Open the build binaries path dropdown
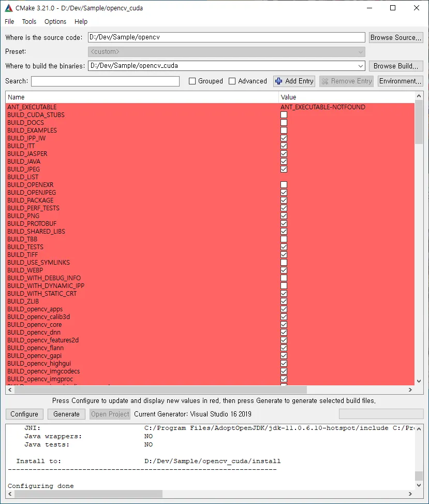 click(361, 66)
